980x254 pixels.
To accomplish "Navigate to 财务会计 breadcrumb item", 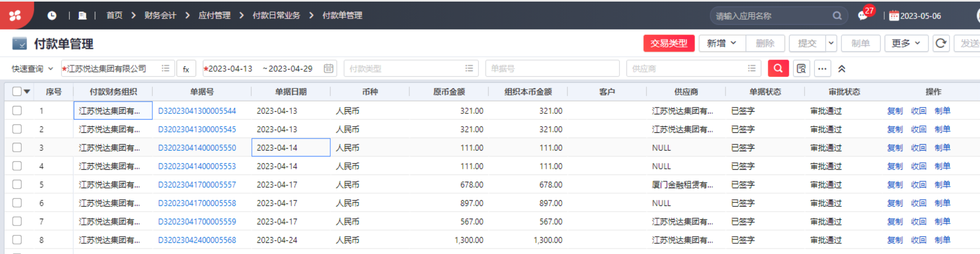I will click(160, 15).
